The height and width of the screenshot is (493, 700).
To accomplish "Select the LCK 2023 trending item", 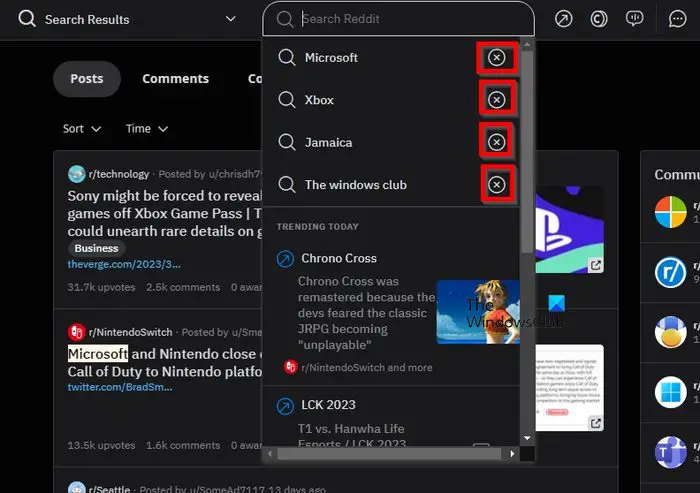I will [x=328, y=405].
